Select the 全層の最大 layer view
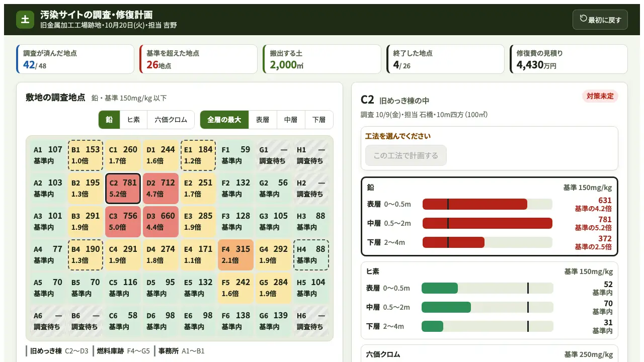 click(x=224, y=120)
